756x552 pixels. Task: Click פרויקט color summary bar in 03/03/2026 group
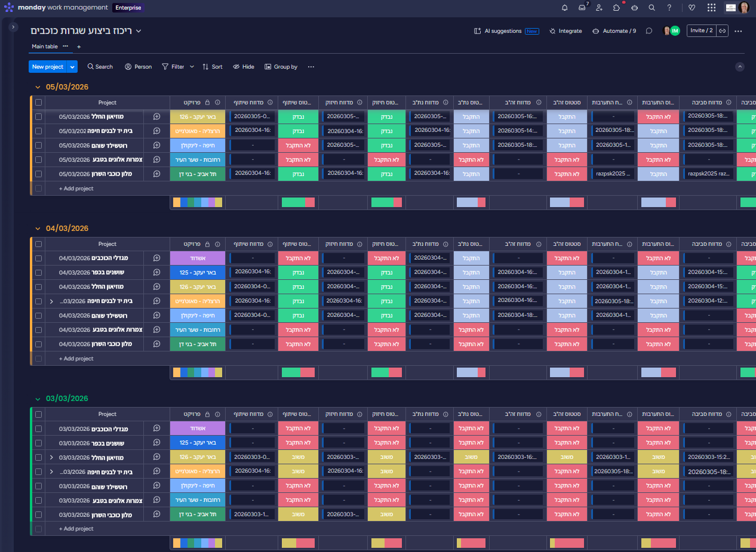pyautogui.click(x=198, y=542)
